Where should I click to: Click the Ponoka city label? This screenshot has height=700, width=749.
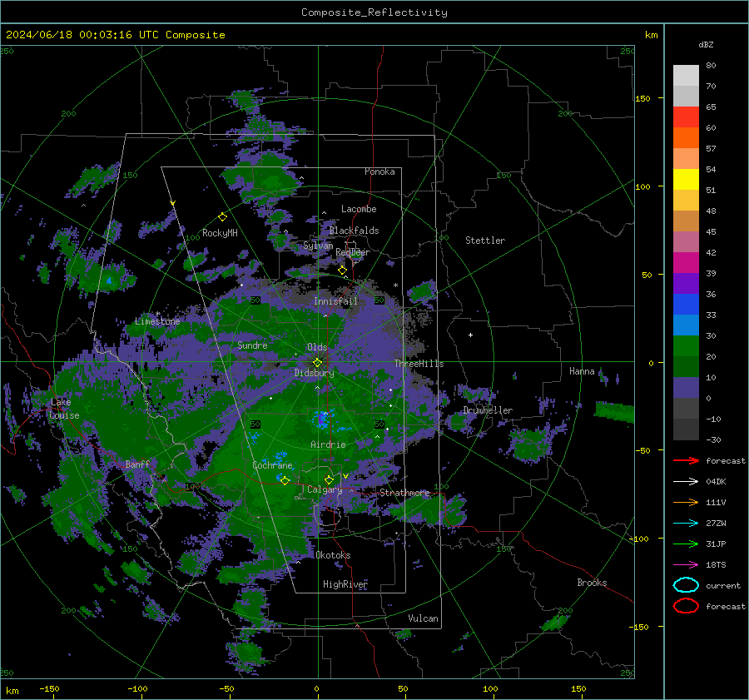379,171
